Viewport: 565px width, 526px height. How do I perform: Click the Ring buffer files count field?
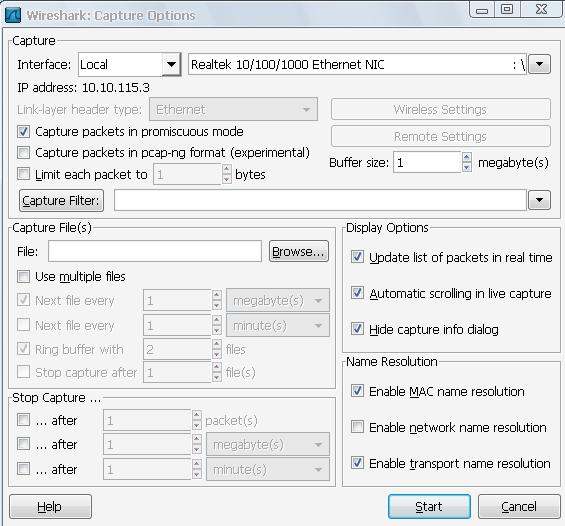177,349
